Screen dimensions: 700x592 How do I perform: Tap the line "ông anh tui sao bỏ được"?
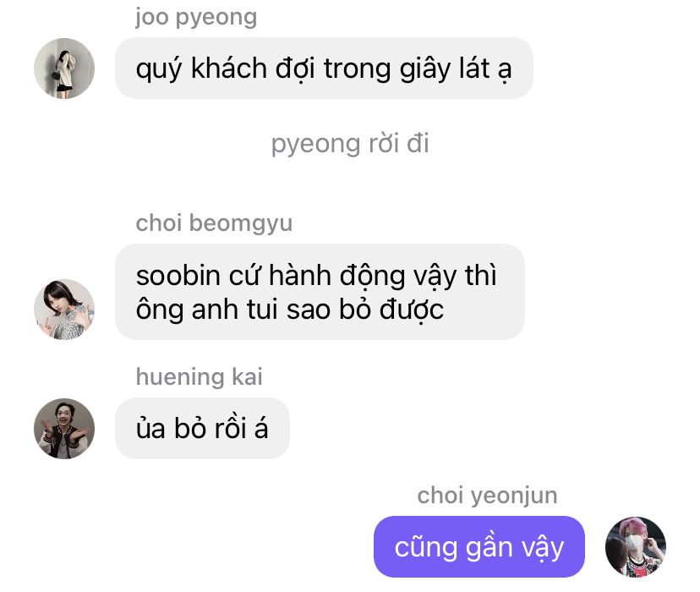[x=290, y=310]
